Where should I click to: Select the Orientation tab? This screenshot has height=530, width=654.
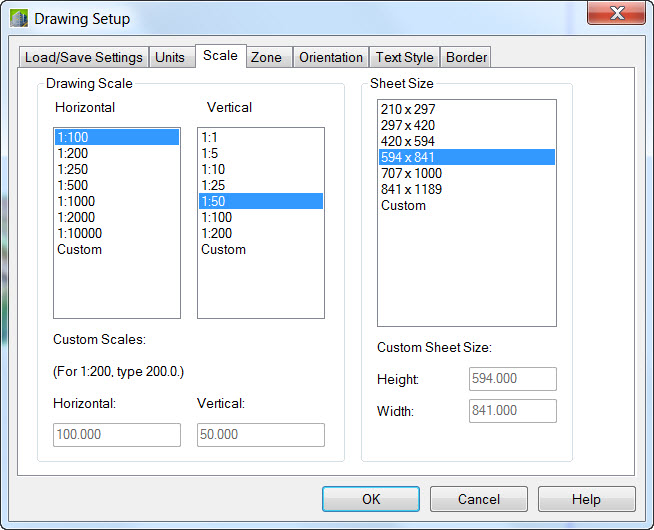331,57
